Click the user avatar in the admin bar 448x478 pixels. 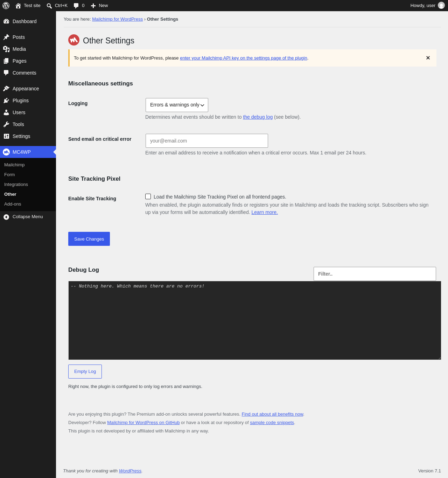click(x=441, y=6)
